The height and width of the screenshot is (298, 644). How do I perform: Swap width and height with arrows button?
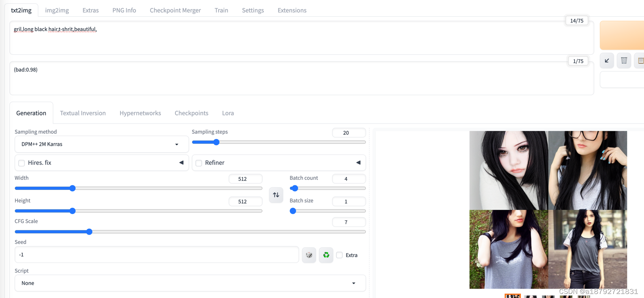(x=276, y=195)
